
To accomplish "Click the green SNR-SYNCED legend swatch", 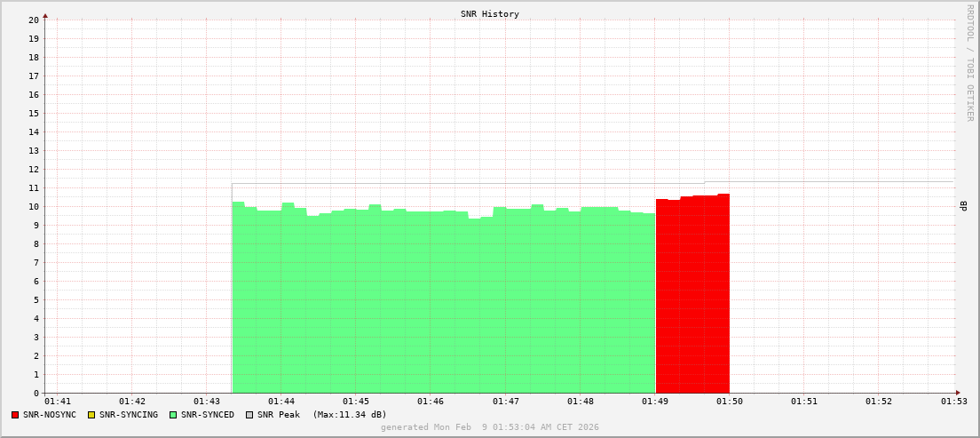I will pos(173,415).
